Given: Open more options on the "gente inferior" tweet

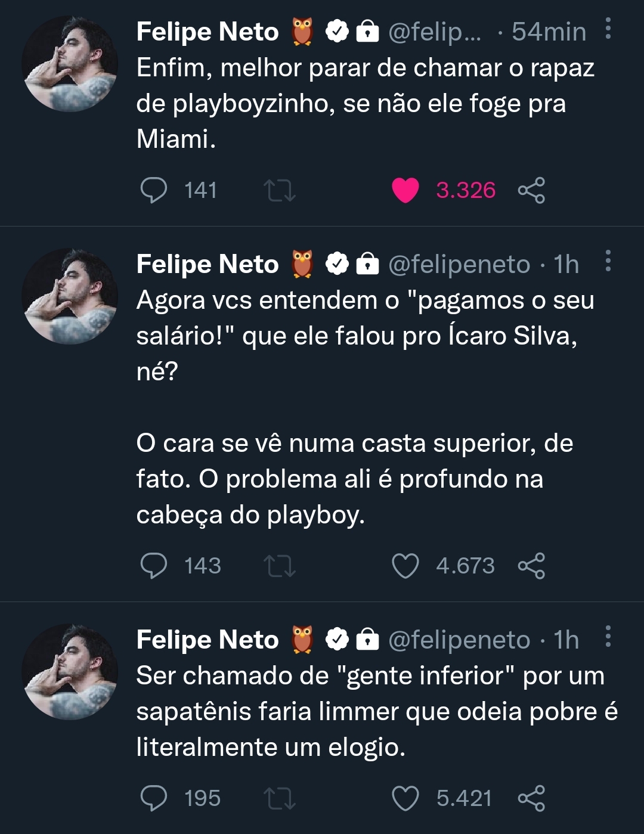Looking at the screenshot, I should (608, 637).
